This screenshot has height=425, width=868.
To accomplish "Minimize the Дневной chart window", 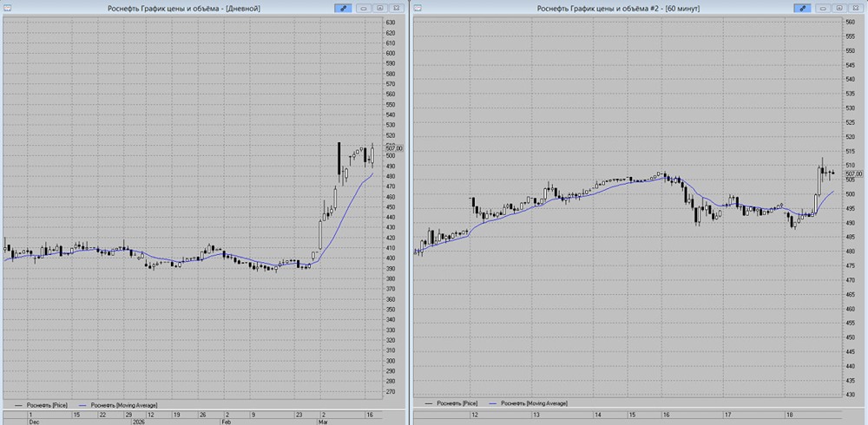I will 365,9.
